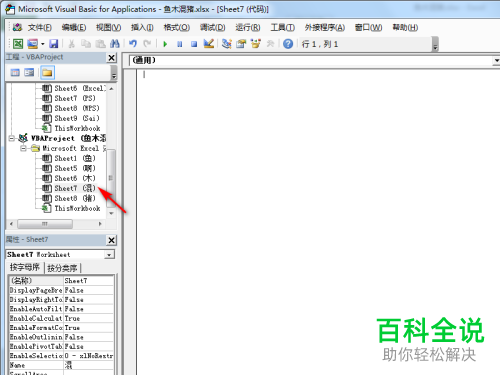Open the 外接程序(A) menu
This screenshot has width=500, height=375.
pos(324,27)
